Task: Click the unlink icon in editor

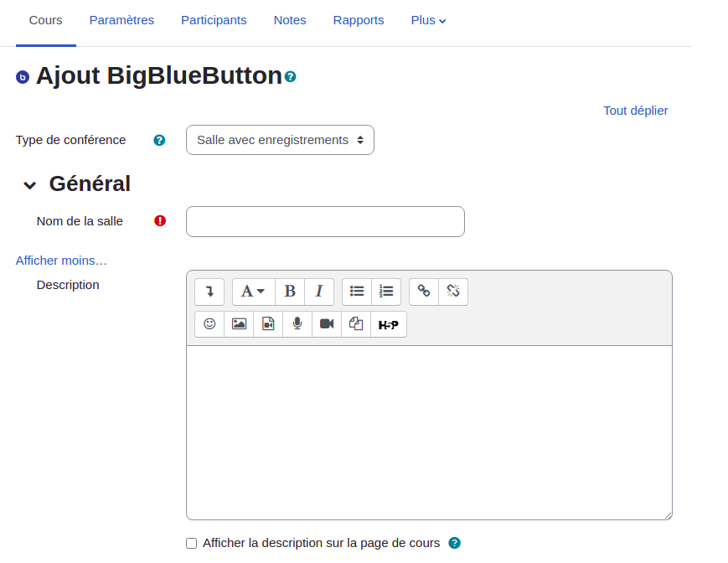Action: pyautogui.click(x=453, y=292)
